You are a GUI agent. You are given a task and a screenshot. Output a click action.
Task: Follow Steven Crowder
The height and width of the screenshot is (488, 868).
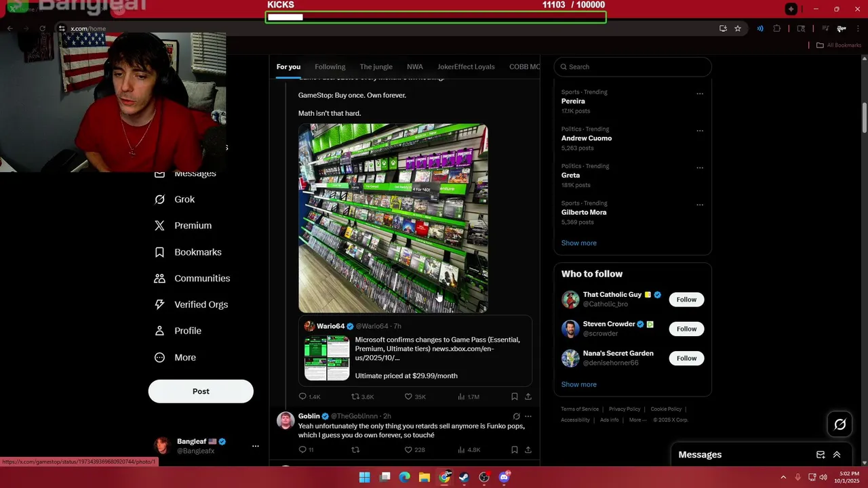[686, 329]
